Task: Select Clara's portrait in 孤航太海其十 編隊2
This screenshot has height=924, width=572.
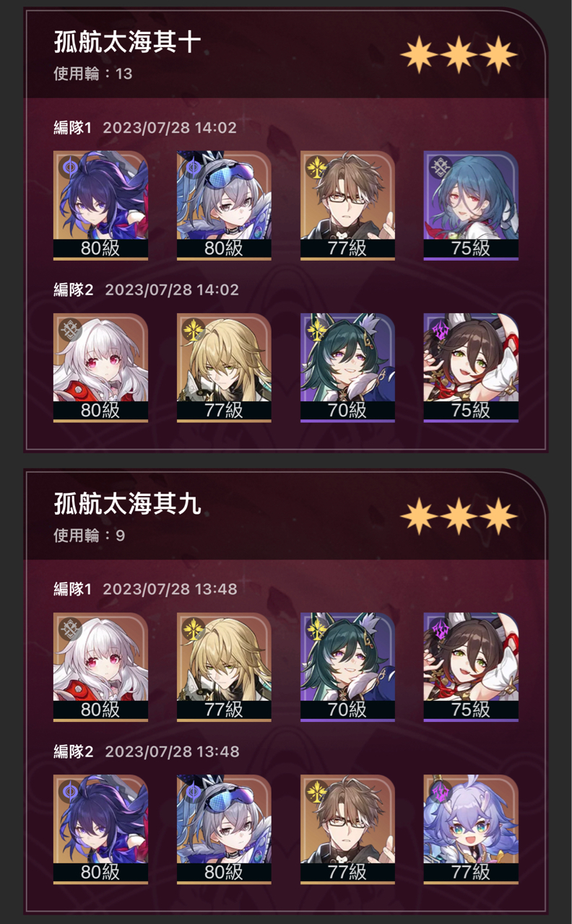Action: tap(100, 367)
